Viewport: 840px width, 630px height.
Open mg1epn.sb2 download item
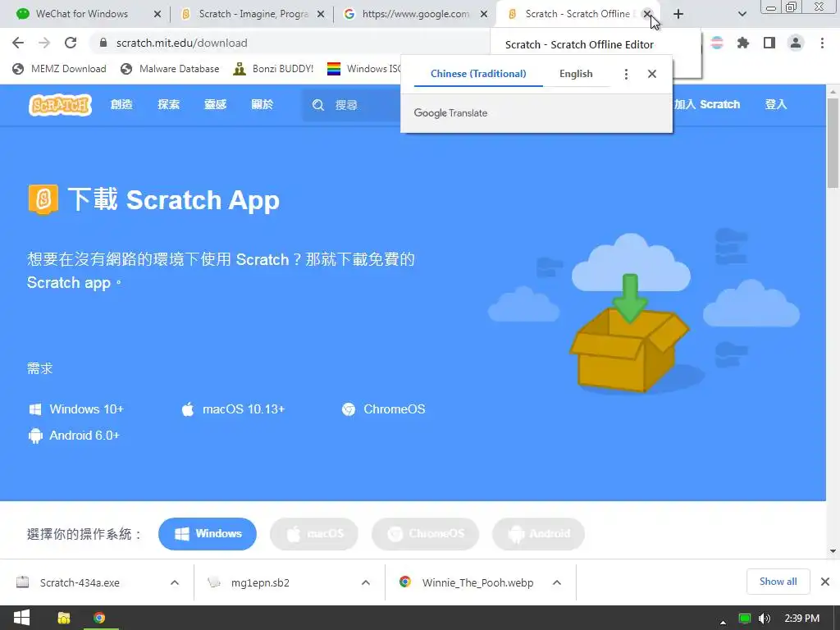(260, 582)
